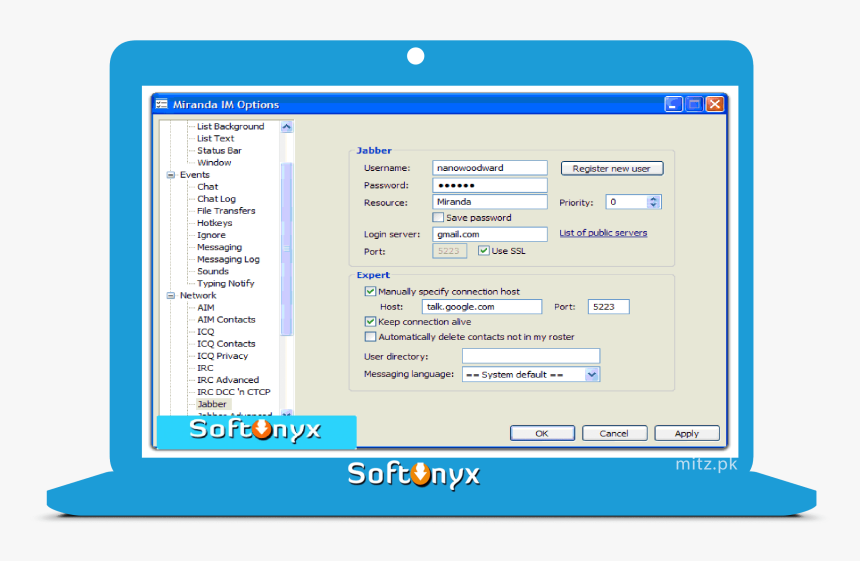Screen dimensions: 860x561
Task: Click the Apply button
Action: (x=686, y=433)
